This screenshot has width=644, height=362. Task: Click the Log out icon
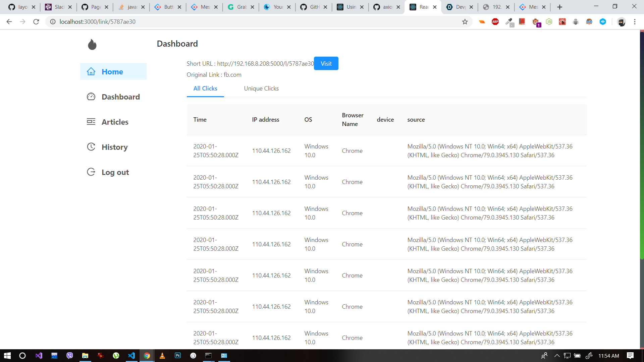click(91, 172)
